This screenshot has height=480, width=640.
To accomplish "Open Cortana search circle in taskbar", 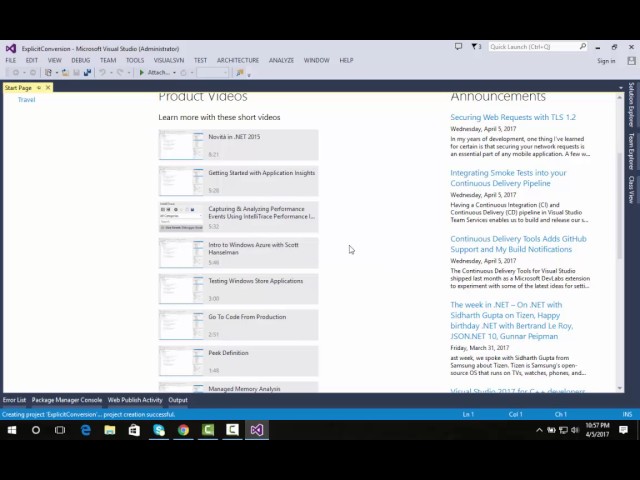I will tap(36, 430).
